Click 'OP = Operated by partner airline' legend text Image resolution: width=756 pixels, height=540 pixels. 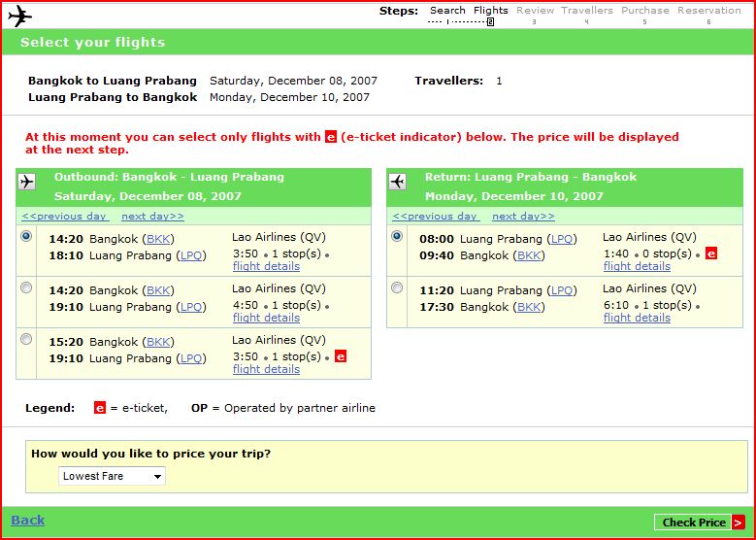pos(283,408)
